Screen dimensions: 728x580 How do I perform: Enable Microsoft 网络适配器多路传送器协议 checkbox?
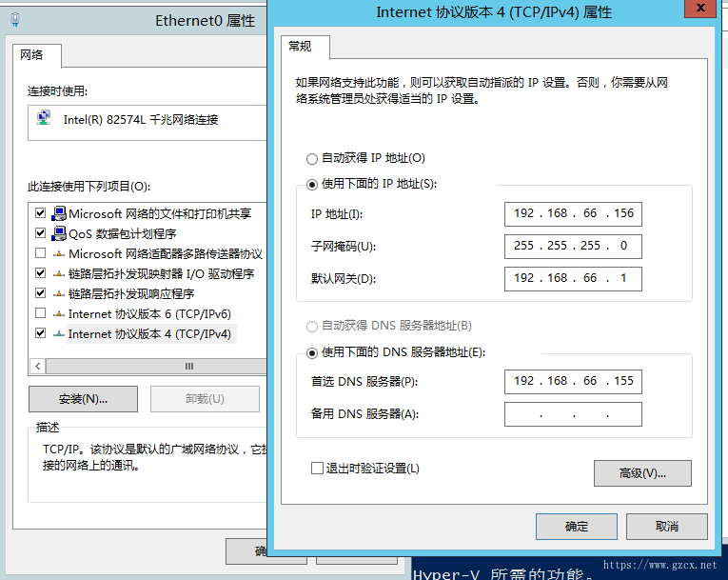coord(40,252)
